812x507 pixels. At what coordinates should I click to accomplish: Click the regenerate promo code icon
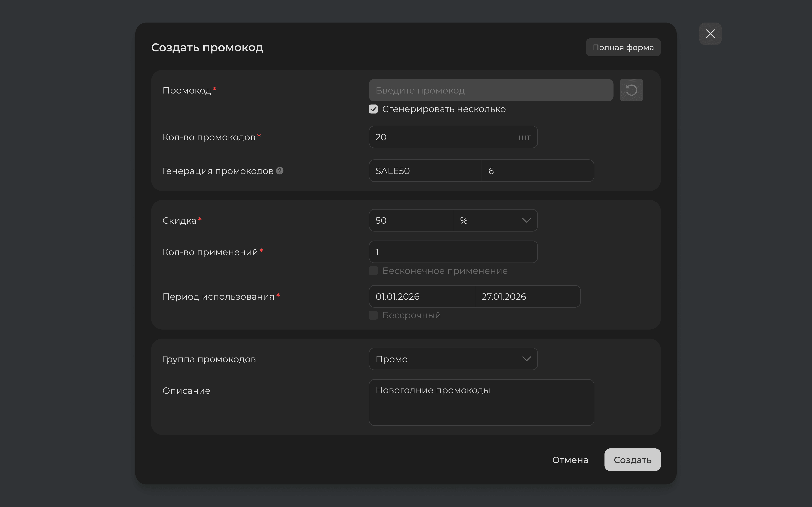(x=631, y=90)
